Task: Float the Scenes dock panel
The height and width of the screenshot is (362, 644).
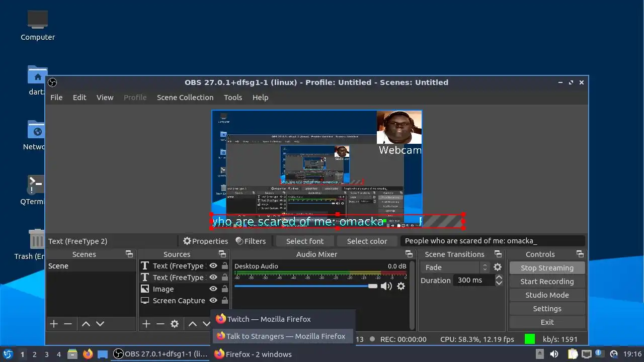Action: (x=129, y=254)
